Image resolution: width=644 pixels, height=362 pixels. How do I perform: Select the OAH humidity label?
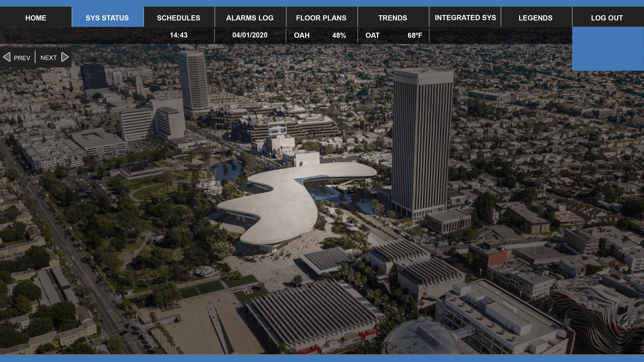pyautogui.click(x=302, y=35)
